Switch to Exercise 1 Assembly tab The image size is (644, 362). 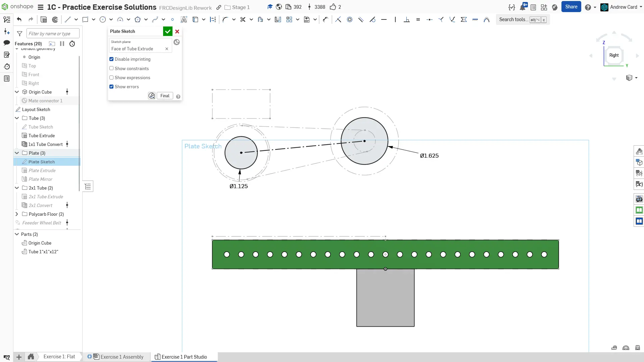(121, 357)
